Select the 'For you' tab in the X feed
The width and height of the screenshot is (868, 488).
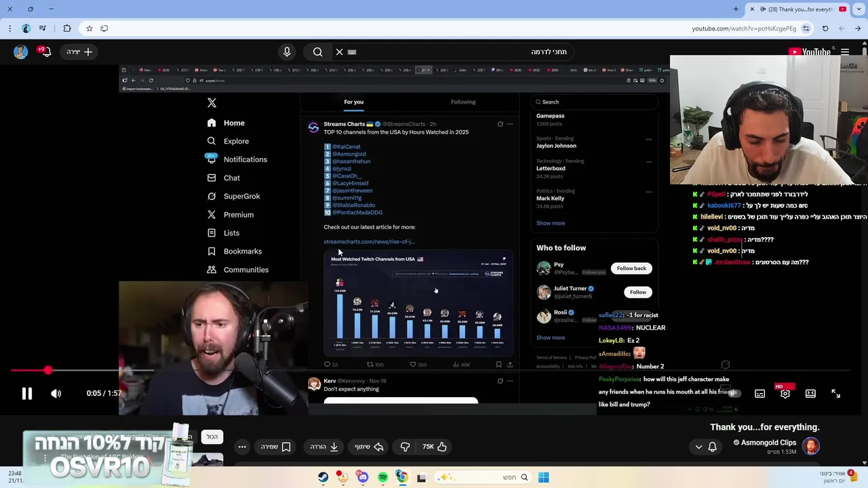pyautogui.click(x=353, y=102)
